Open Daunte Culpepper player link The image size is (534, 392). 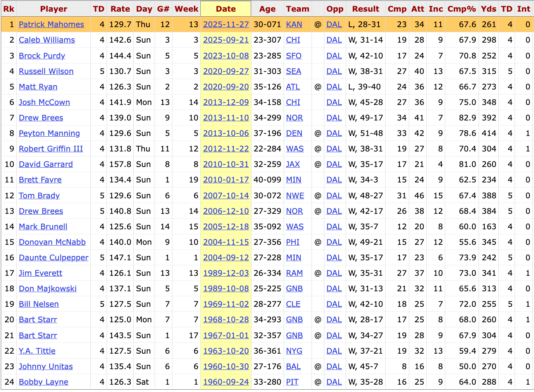(x=53, y=258)
